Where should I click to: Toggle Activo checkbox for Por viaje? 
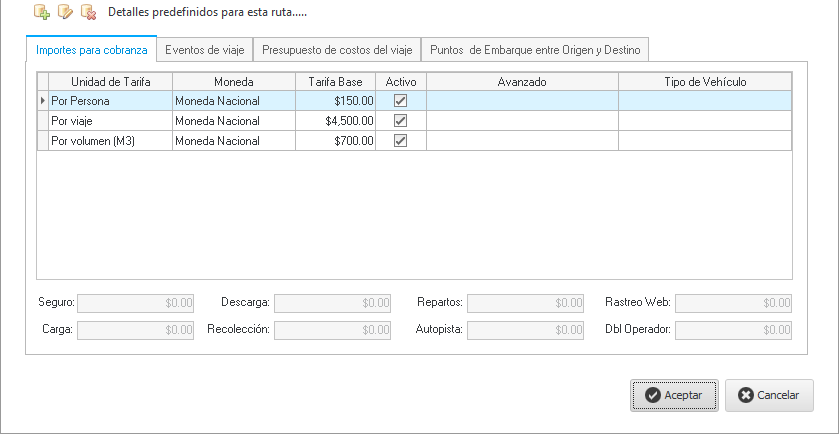401,121
